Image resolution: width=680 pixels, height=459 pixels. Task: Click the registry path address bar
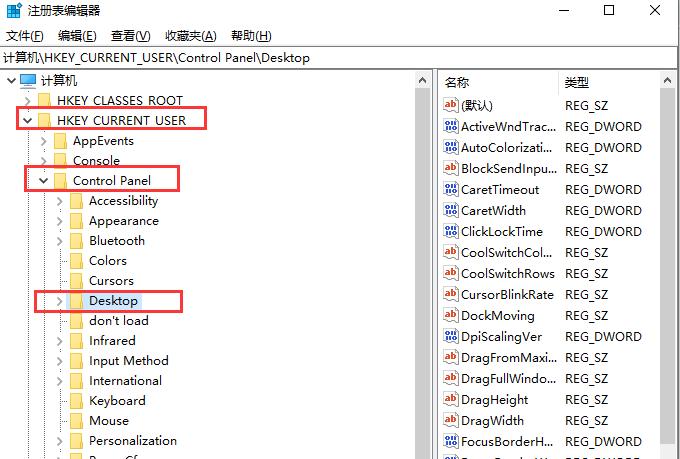point(340,57)
